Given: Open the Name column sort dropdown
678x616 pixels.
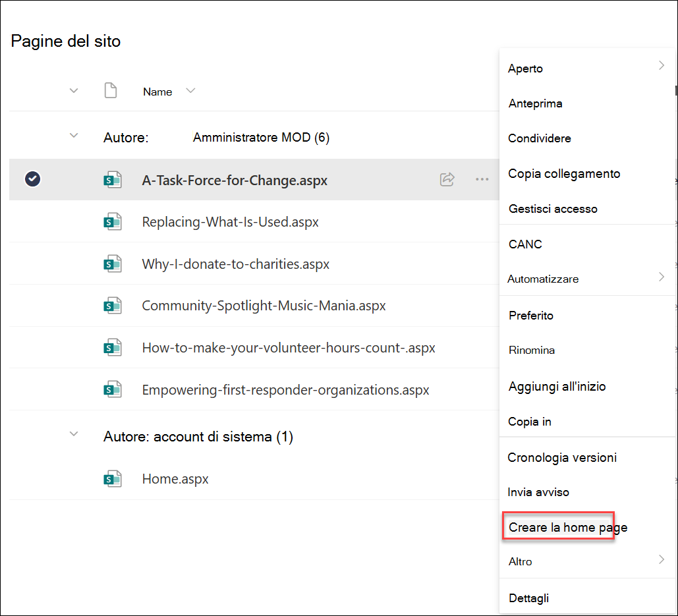Looking at the screenshot, I should pyautogui.click(x=190, y=91).
